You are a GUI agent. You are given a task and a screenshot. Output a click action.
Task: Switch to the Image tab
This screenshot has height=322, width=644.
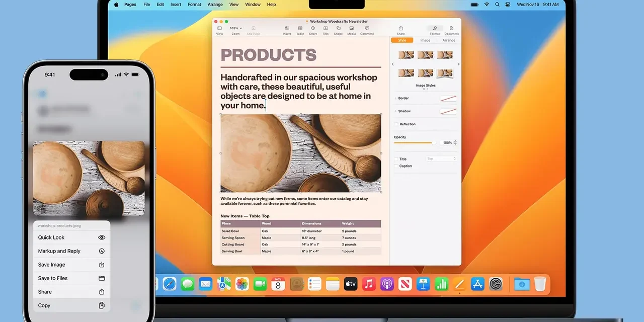coord(425,40)
